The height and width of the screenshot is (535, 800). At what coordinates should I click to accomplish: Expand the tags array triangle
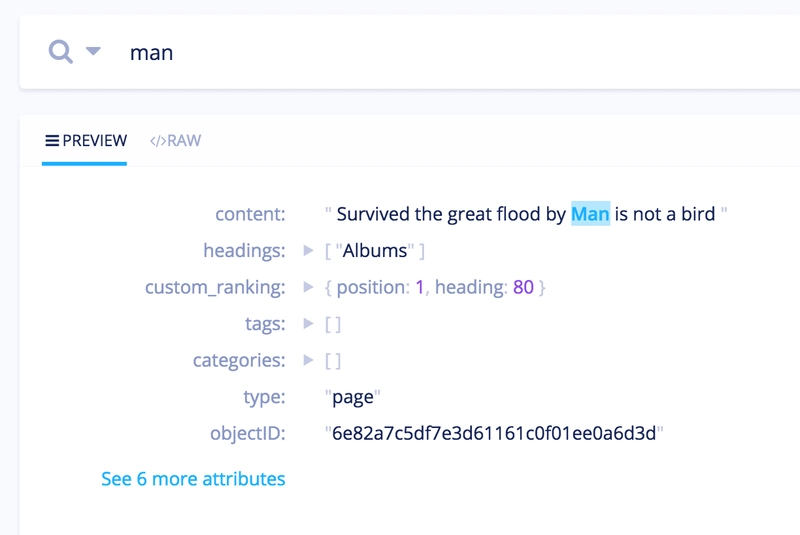(308, 323)
